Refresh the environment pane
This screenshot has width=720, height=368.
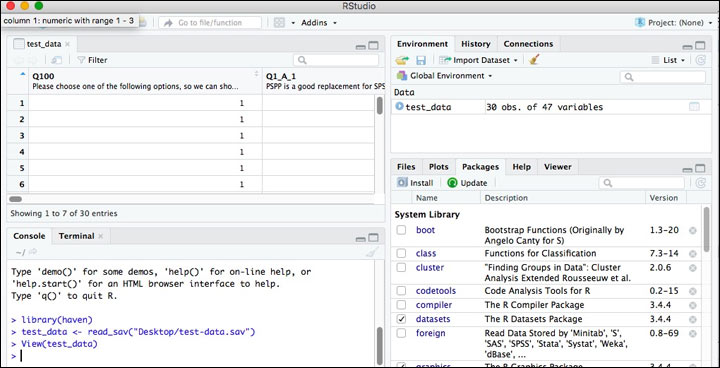(700, 60)
